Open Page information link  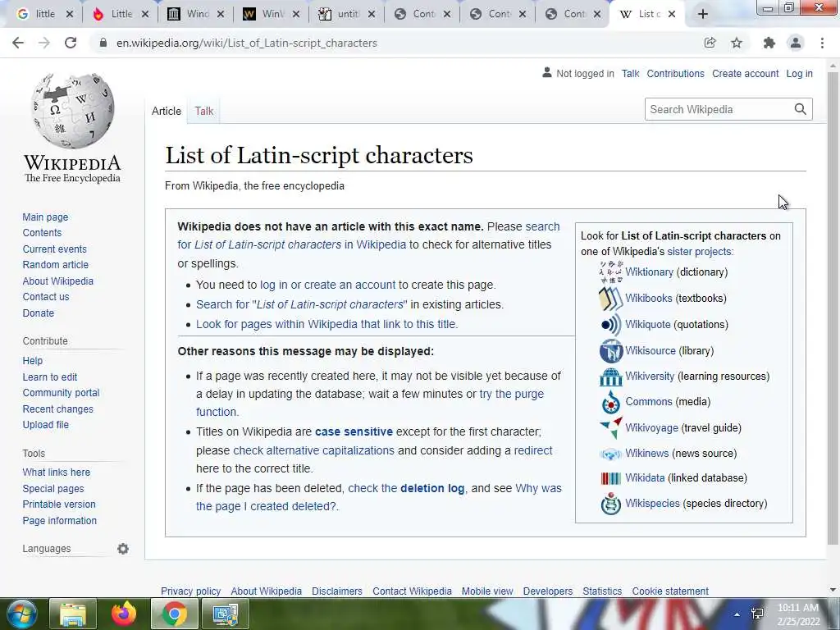59,520
